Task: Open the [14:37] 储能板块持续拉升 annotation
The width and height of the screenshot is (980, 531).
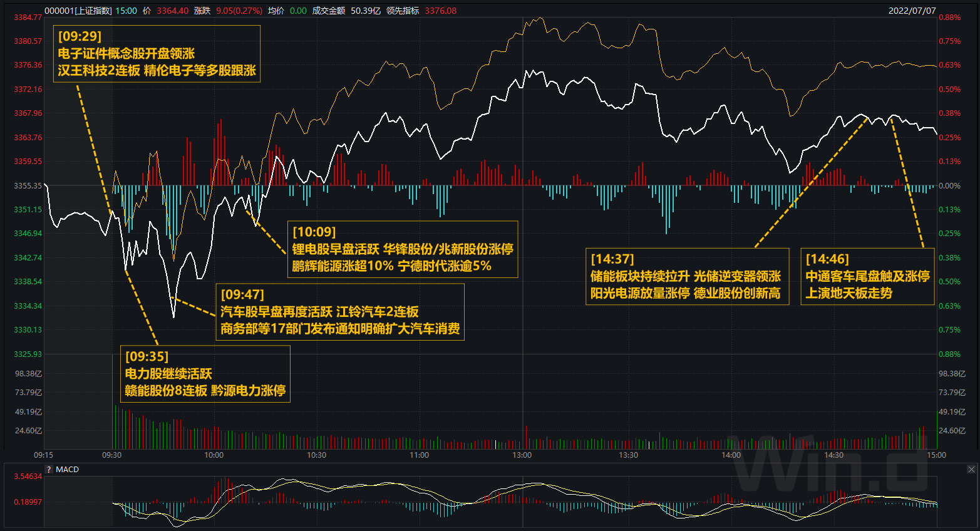Action: coord(688,276)
